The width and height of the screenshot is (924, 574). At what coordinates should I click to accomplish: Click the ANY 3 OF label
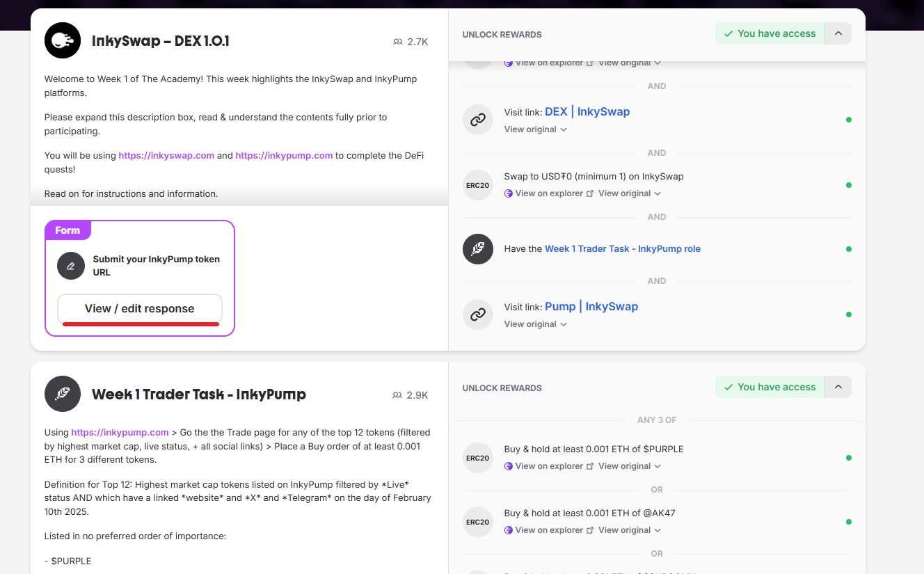tap(657, 420)
